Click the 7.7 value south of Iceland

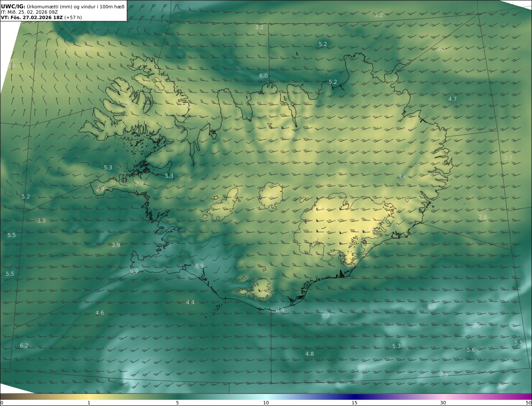tap(325, 316)
